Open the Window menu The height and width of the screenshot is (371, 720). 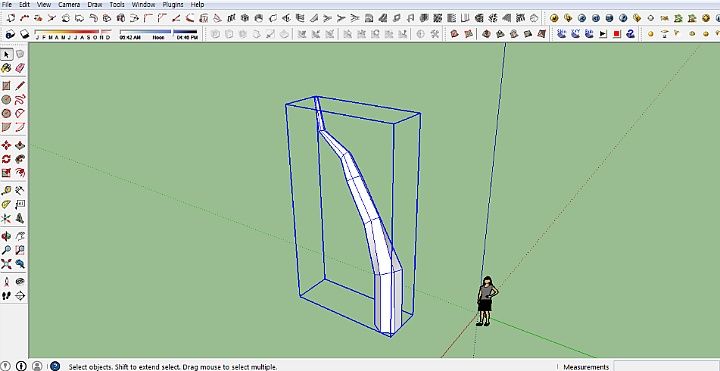[x=143, y=5]
